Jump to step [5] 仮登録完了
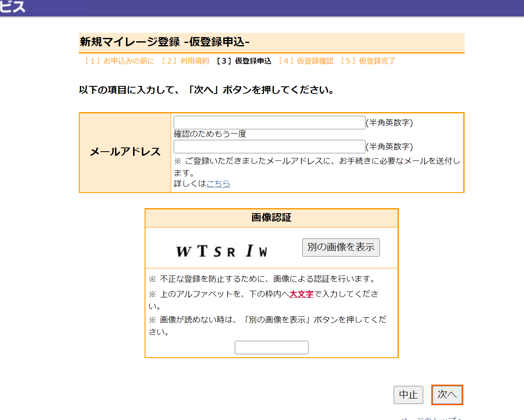 (x=368, y=61)
